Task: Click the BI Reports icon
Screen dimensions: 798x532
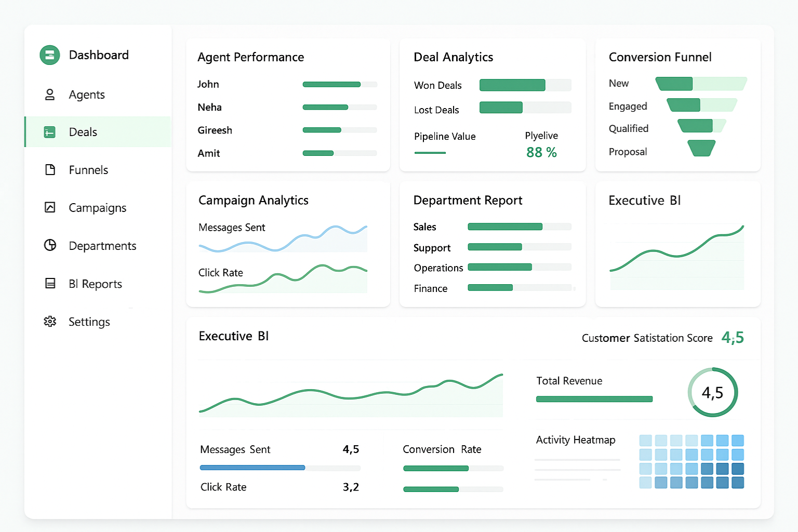Action: (x=49, y=284)
